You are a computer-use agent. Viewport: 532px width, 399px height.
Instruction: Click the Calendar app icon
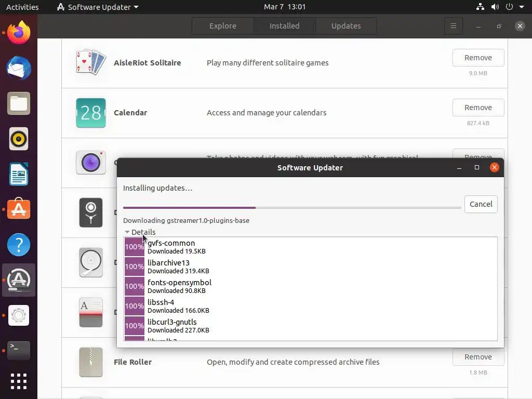[x=90, y=113]
